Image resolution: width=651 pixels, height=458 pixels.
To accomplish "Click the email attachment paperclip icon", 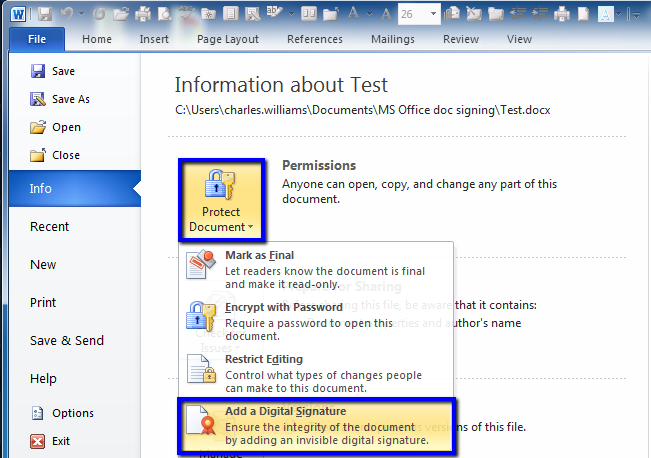I will point(452,15).
